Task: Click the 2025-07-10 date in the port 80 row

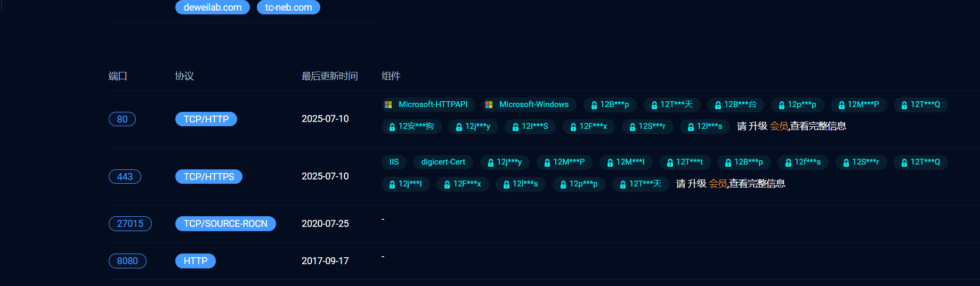Action: pyautogui.click(x=325, y=119)
